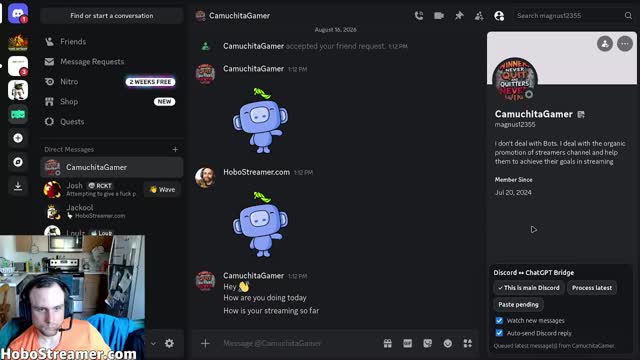Open the emoji picker
The height and width of the screenshot is (360, 640).
coord(448,343)
